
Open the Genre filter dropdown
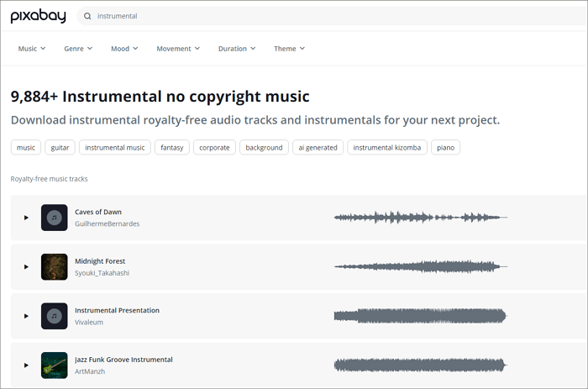78,49
